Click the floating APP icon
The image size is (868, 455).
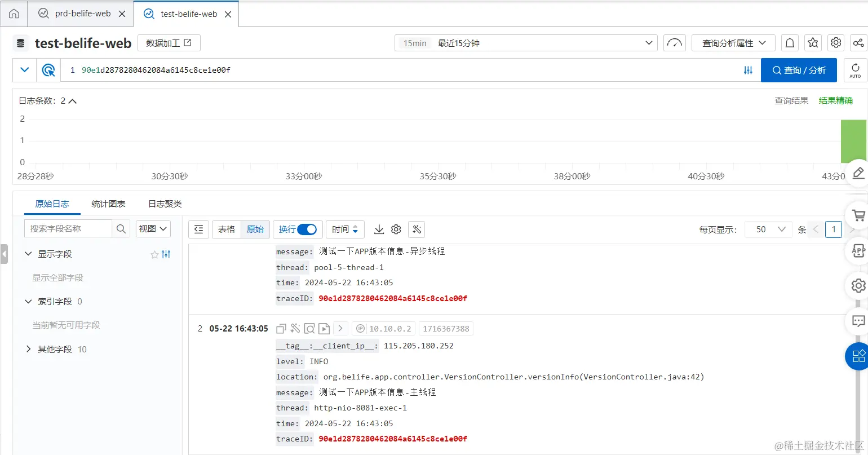[858, 250]
